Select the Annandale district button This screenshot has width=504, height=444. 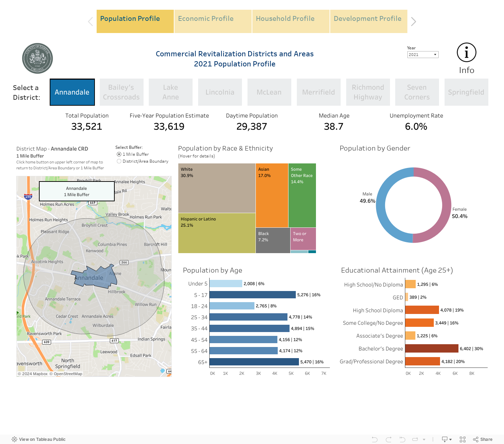pos(72,92)
